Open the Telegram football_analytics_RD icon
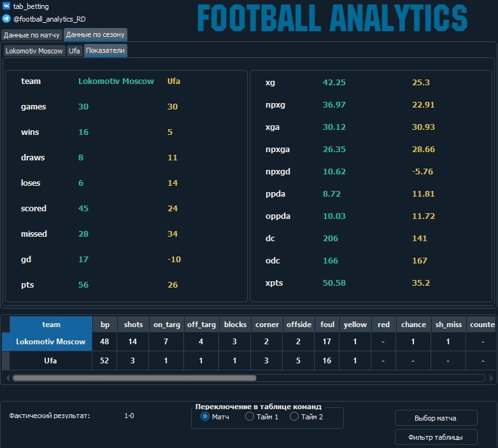This screenshot has width=498, height=448. click(x=6, y=18)
